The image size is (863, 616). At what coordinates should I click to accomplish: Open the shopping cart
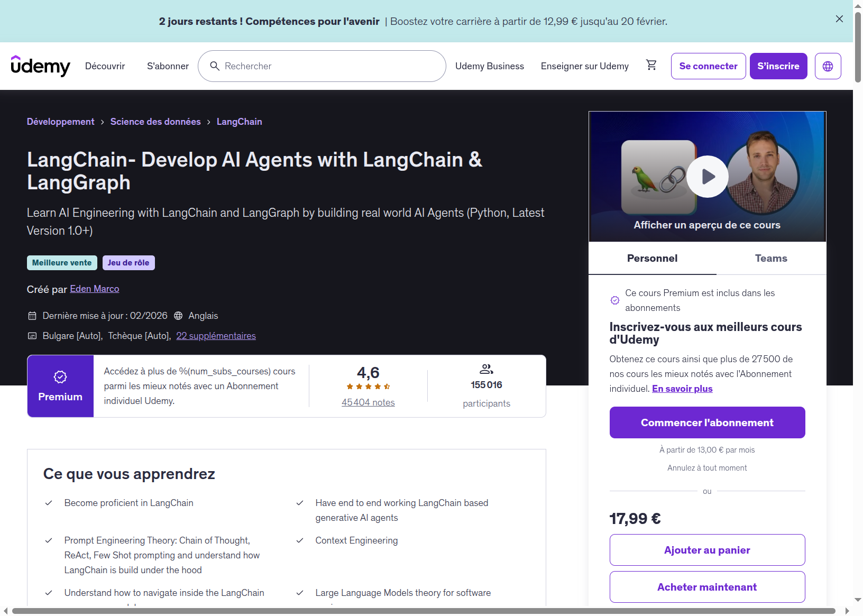click(651, 65)
